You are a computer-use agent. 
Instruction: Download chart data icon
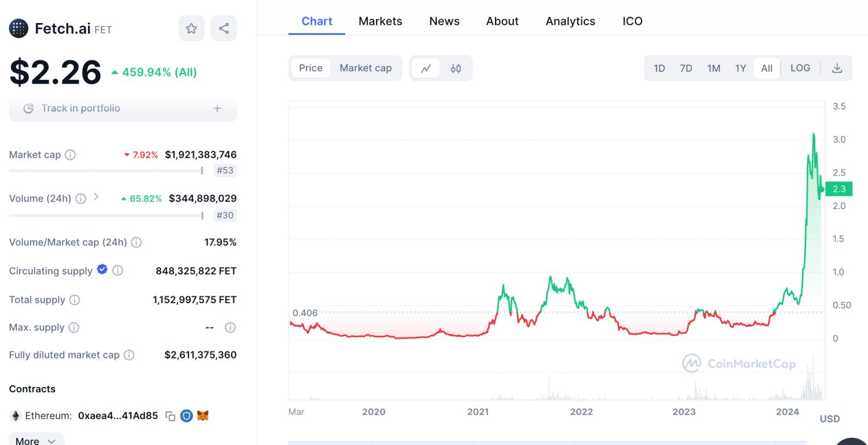[837, 68]
